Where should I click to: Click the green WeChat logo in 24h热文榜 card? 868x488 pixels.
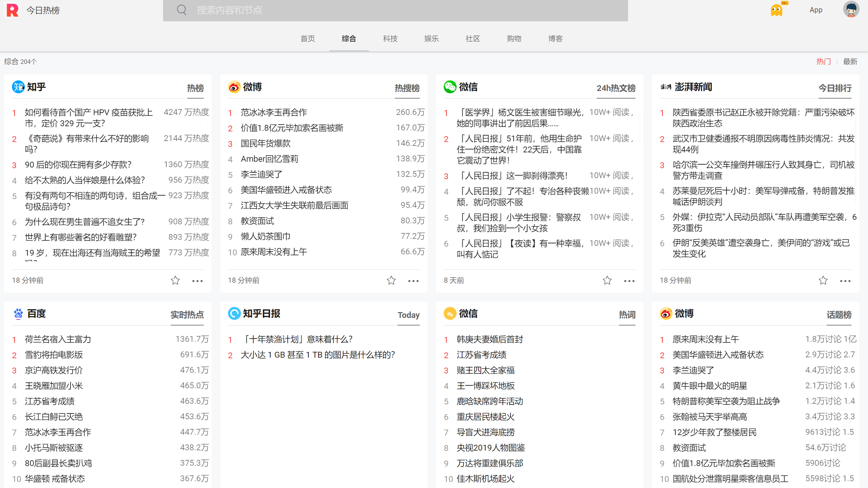pos(450,87)
